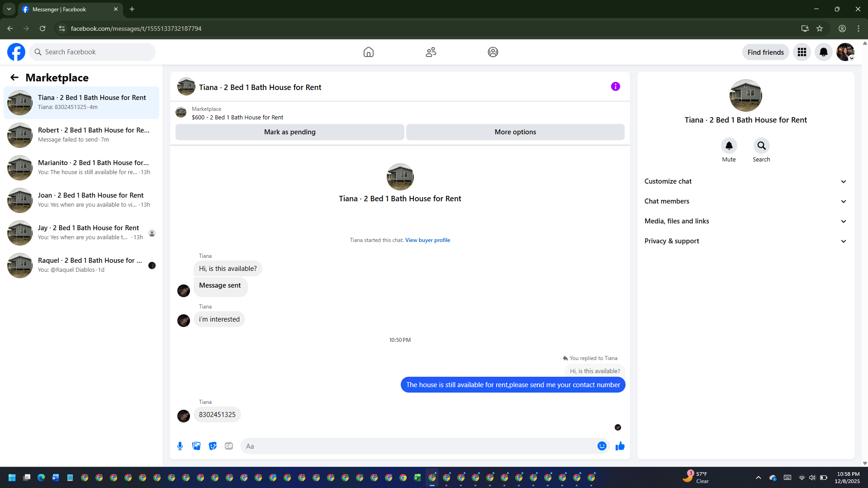Image resolution: width=868 pixels, height=488 pixels.
Task: Send a voice clip with microphone icon
Action: [180, 446]
